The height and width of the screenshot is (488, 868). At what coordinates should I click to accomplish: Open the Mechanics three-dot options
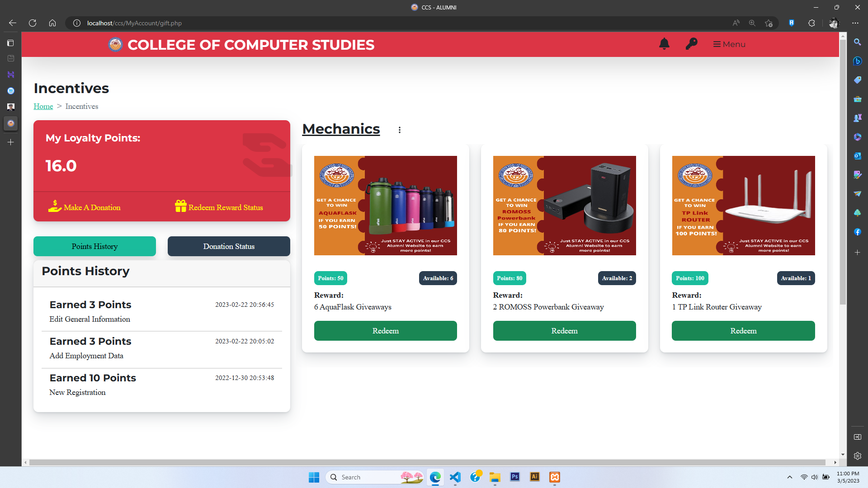[x=399, y=130]
